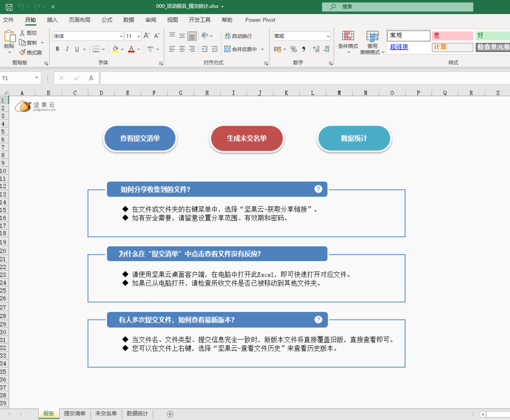Open the 未交名单 sheet tab
Image resolution: width=510 pixels, height=420 pixels.
coord(106,414)
